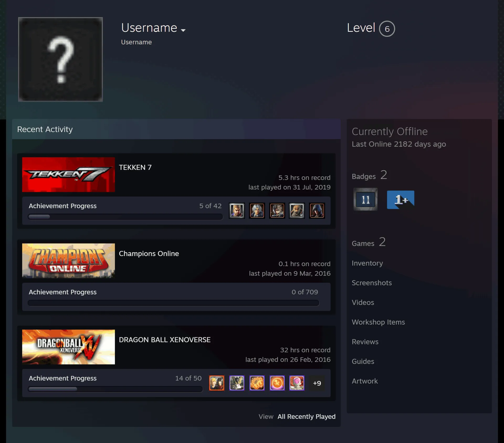Open third TEKKEN 7 achievement icon
Viewport: 504px width, 443px height.
click(277, 210)
